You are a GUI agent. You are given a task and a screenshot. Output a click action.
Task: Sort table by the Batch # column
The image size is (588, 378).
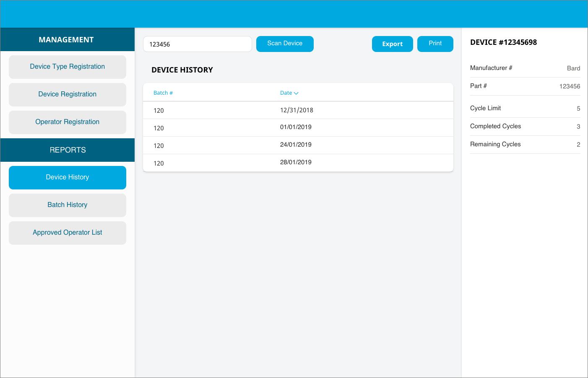click(163, 93)
